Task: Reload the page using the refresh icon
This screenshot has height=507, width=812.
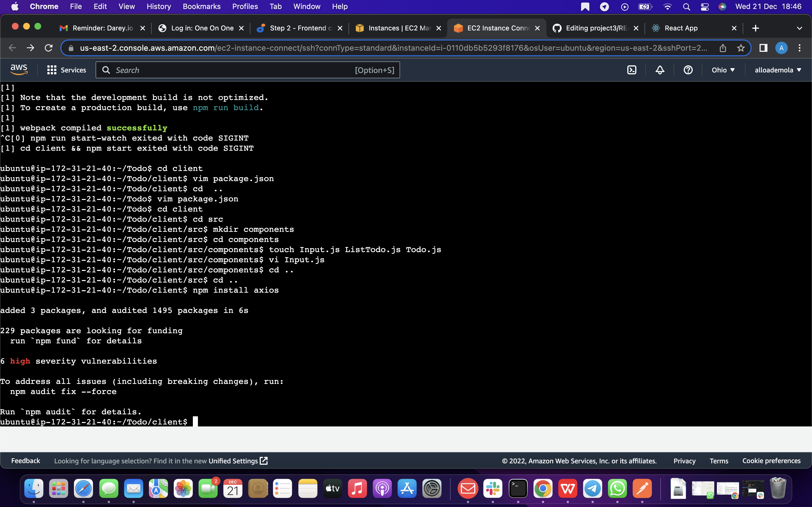Action: tap(48, 48)
